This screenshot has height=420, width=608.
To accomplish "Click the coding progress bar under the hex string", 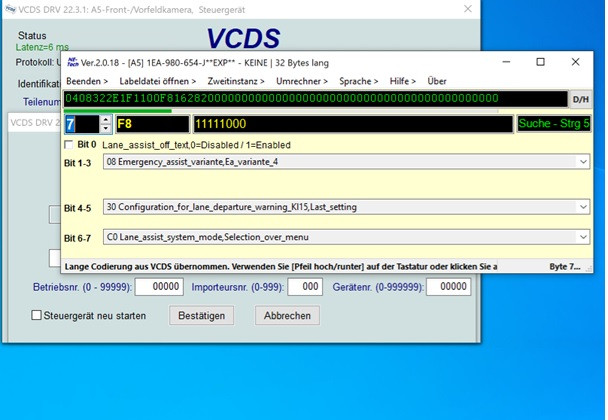I will click(x=281, y=111).
